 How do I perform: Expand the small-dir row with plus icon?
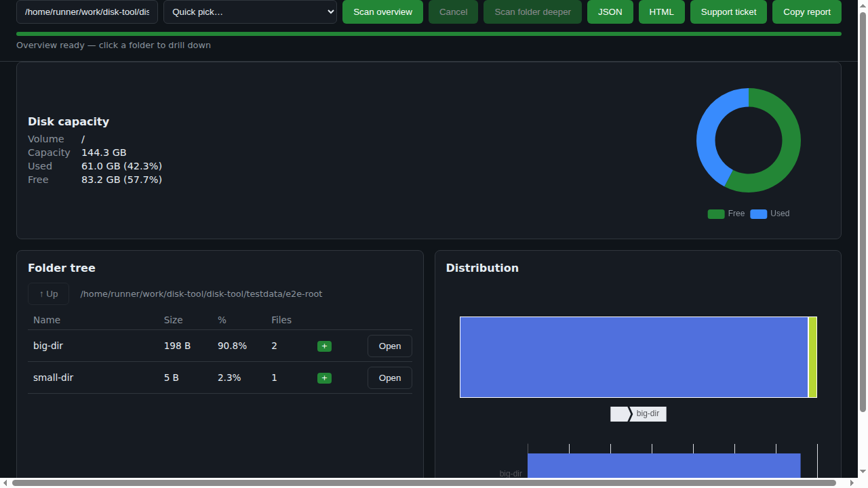click(x=324, y=378)
